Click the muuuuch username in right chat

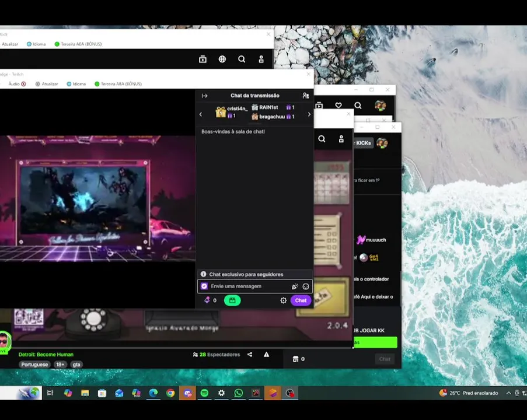pyautogui.click(x=376, y=240)
